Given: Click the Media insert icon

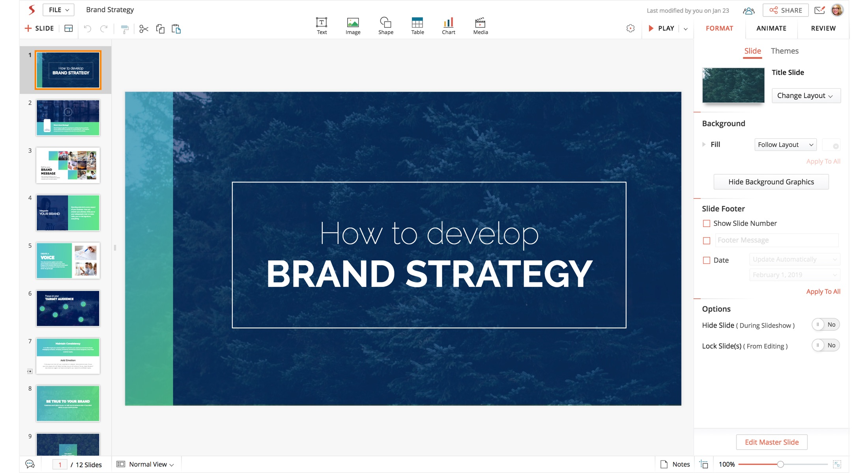Looking at the screenshot, I should (x=480, y=26).
